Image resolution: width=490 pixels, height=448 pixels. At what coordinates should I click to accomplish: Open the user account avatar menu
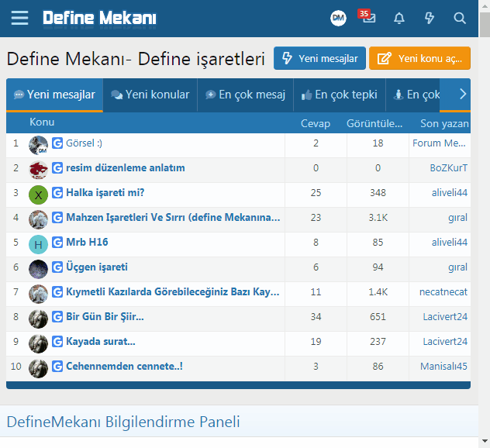(x=338, y=18)
